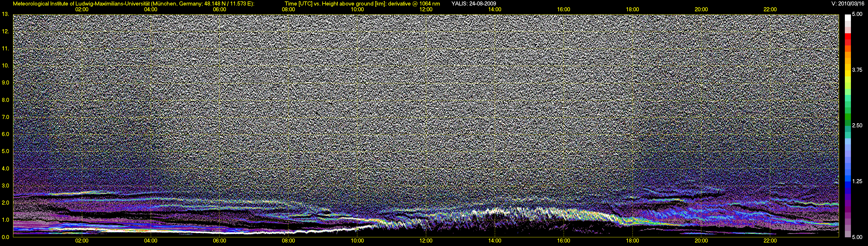Click the 18:00 label on the bottom time axis
This screenshot has height=246, width=868.
pos(632,241)
